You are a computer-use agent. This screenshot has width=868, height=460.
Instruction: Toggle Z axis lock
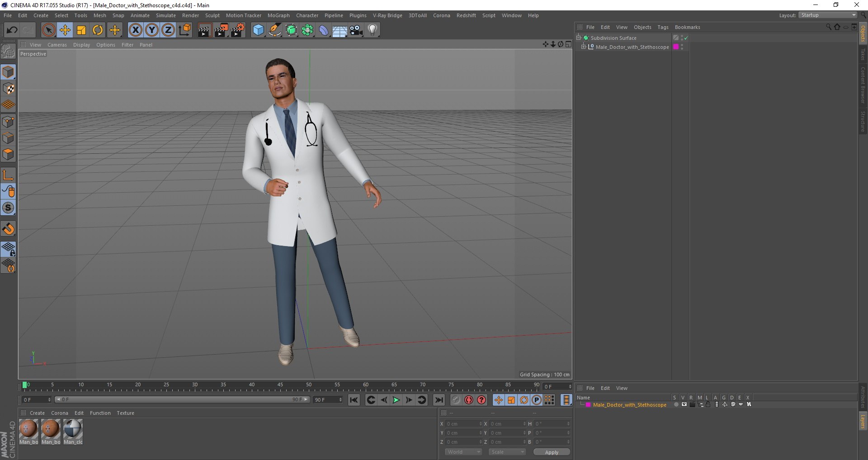click(x=168, y=30)
